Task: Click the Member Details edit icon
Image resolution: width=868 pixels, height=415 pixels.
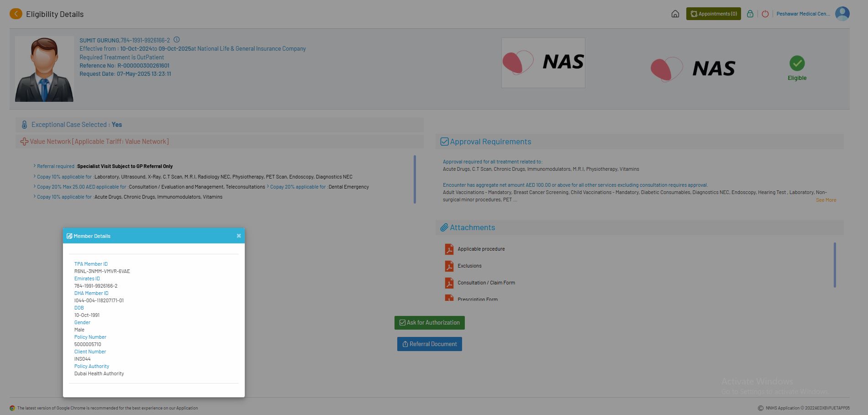Action: 69,236
